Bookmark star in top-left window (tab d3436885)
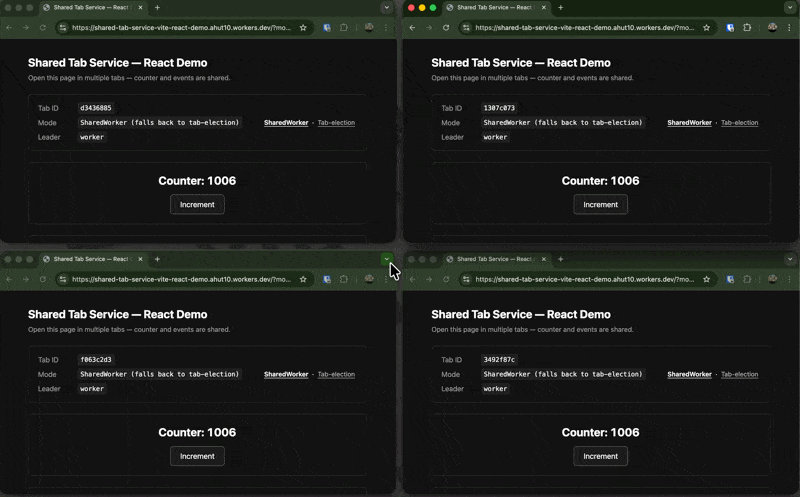Image resolution: width=800 pixels, height=497 pixels. click(x=303, y=28)
